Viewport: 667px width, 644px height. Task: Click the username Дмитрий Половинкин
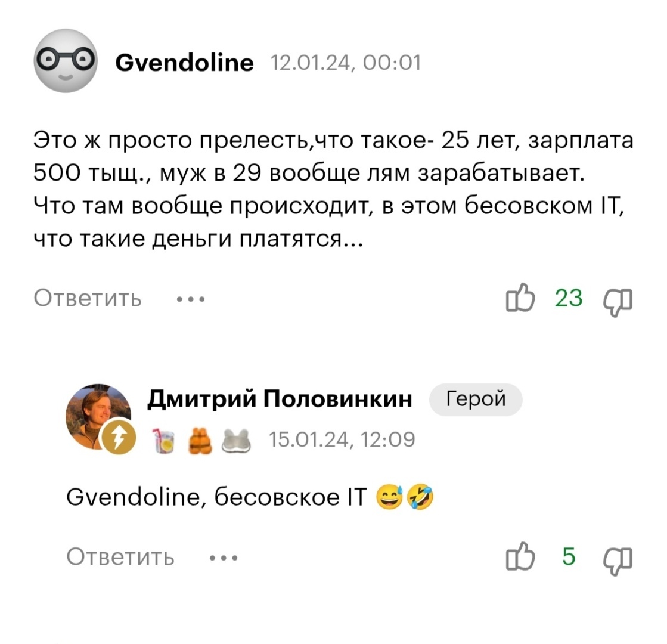[x=280, y=400]
